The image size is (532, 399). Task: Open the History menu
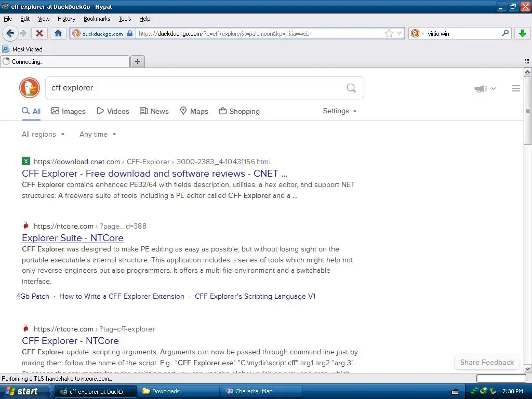point(66,19)
